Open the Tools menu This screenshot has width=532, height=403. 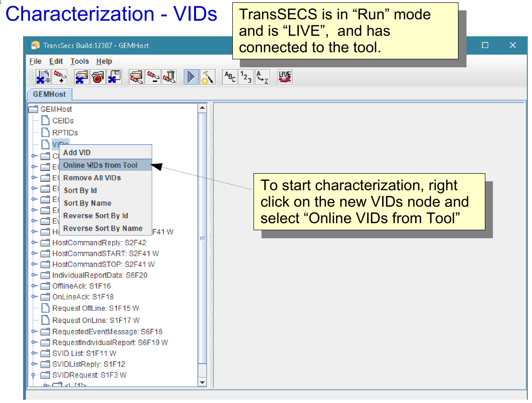pyautogui.click(x=80, y=61)
